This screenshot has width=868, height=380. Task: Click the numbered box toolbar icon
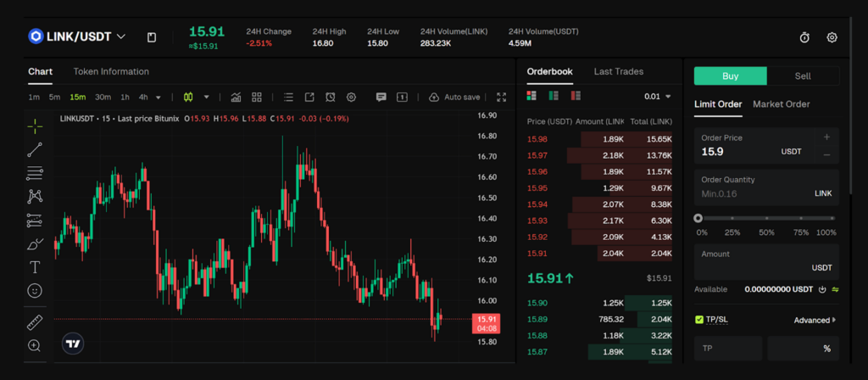pyautogui.click(x=402, y=97)
